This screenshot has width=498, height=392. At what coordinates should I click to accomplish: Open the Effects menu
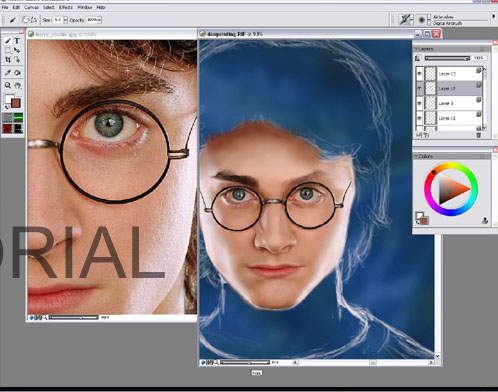click(66, 7)
